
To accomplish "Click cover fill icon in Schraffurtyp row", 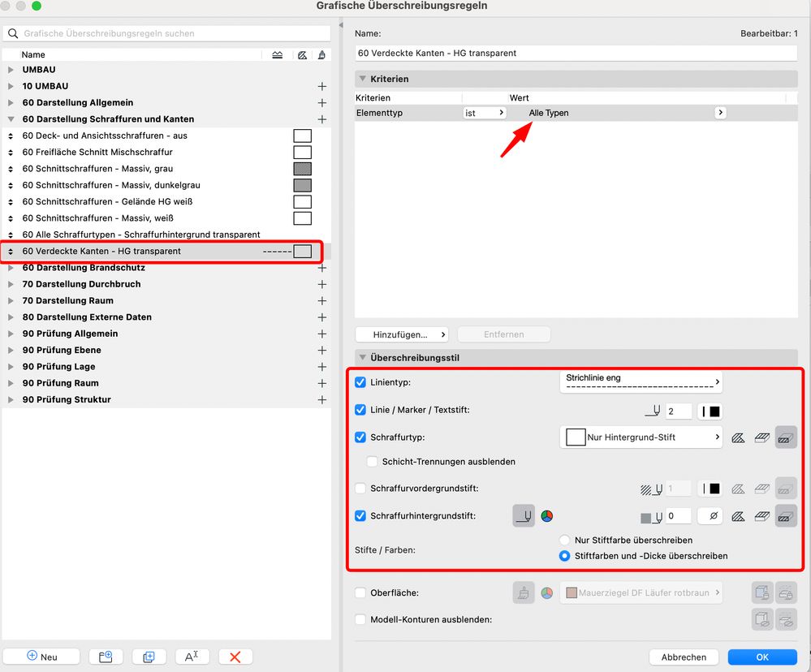I will 761,437.
